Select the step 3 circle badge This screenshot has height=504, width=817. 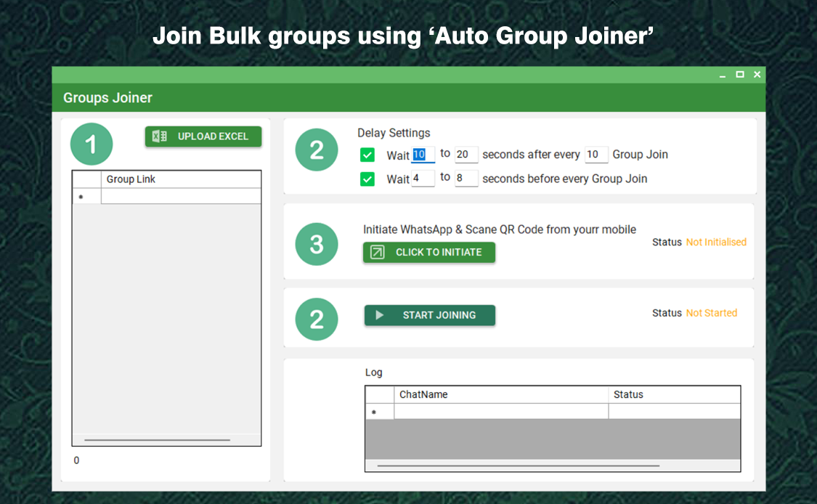click(317, 244)
